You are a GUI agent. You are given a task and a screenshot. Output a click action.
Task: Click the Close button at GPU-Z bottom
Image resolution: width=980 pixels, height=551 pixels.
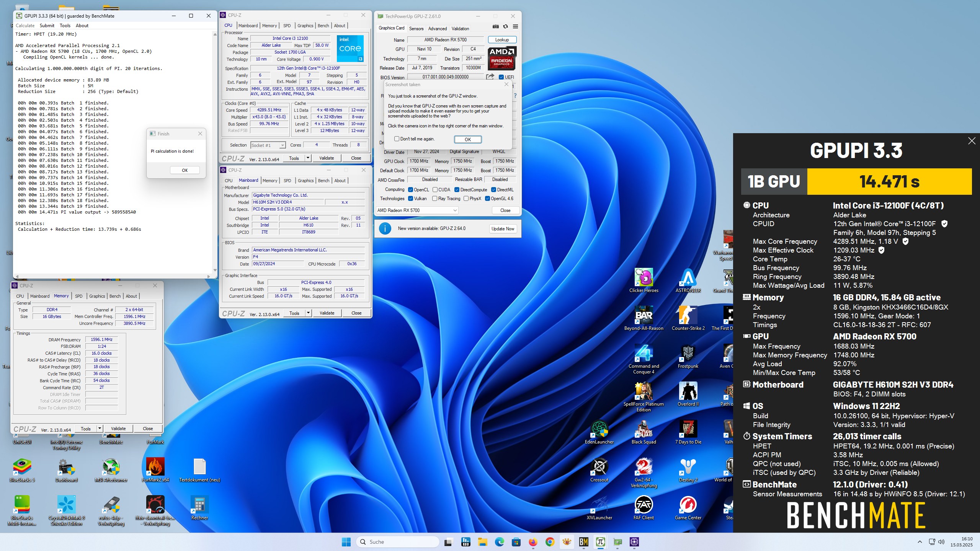click(x=505, y=210)
